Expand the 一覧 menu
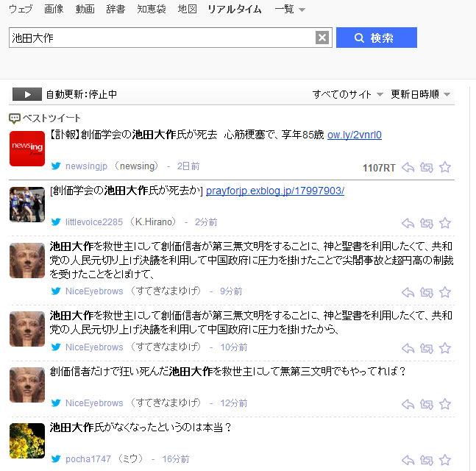476x471 pixels. click(x=290, y=9)
